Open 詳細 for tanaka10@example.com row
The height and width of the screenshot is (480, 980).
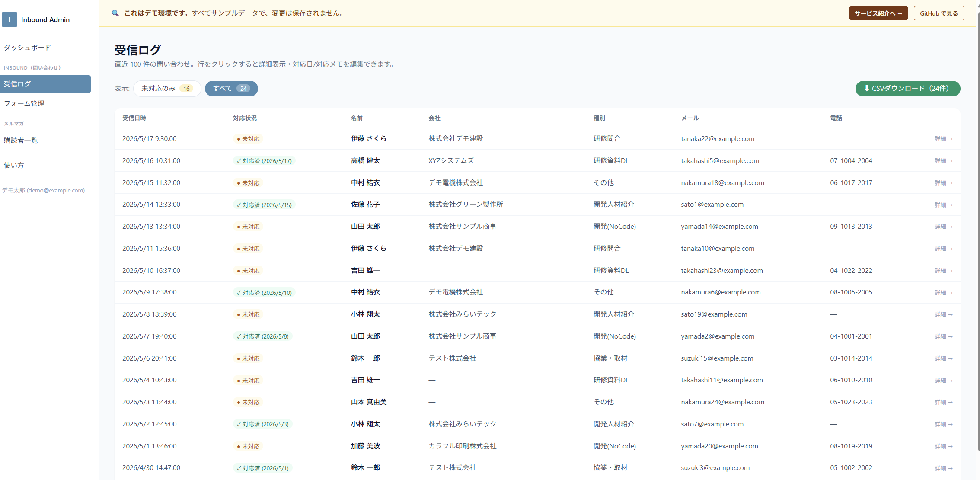click(x=943, y=249)
